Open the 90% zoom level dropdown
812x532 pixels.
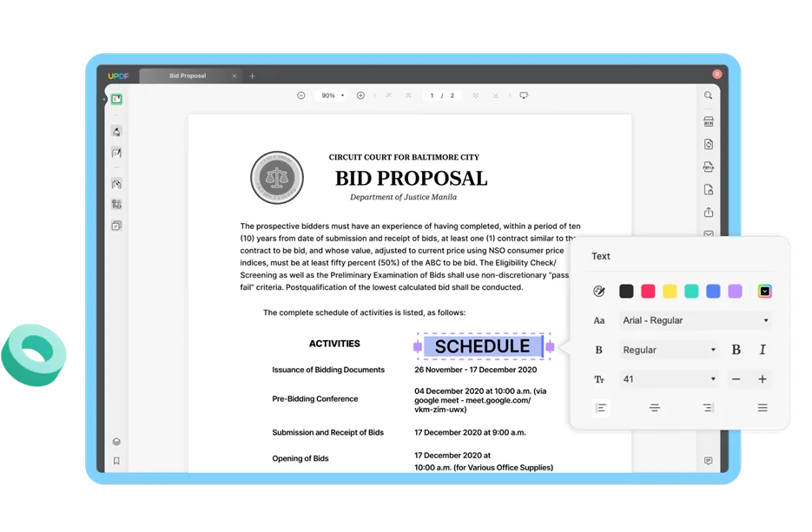click(x=333, y=95)
